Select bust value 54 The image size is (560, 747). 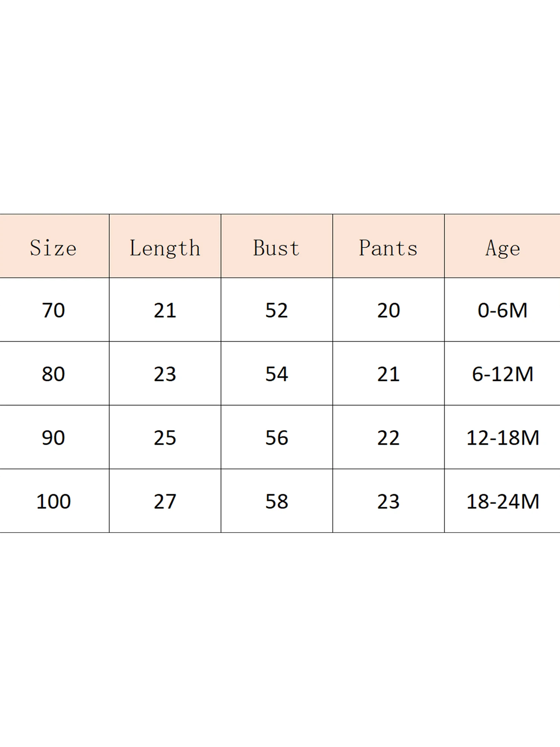277,374
